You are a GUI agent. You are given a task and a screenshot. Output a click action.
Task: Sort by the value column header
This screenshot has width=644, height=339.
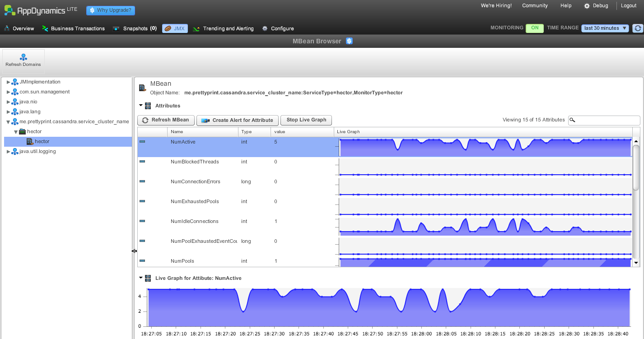303,132
